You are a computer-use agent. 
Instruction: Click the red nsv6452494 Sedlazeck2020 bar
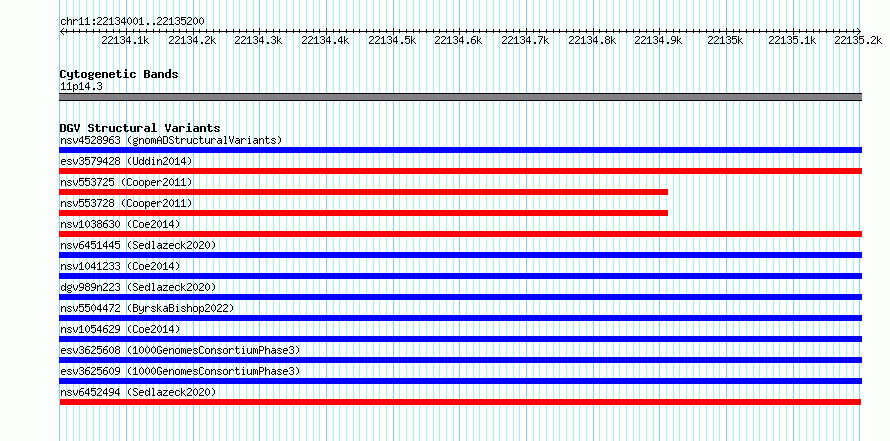(460, 402)
